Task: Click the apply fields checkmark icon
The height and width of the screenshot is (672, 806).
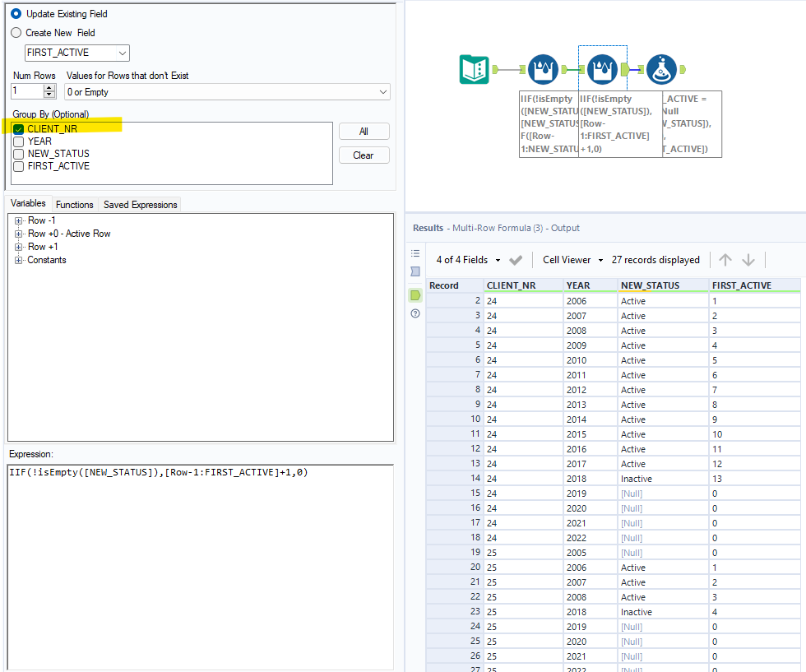Action: point(516,260)
